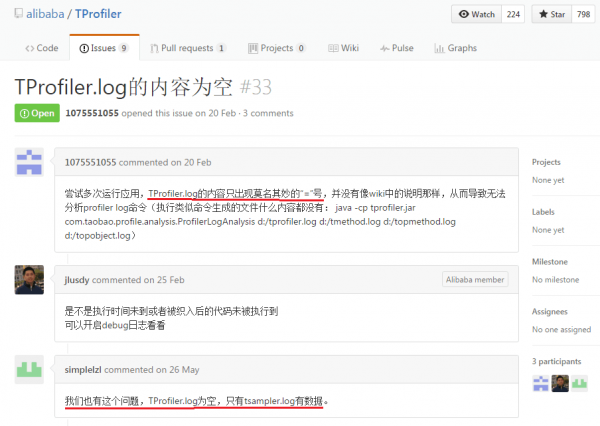Click the 'commented on 25 Feb' timestamp
This screenshot has height=426, width=600.
pos(138,280)
